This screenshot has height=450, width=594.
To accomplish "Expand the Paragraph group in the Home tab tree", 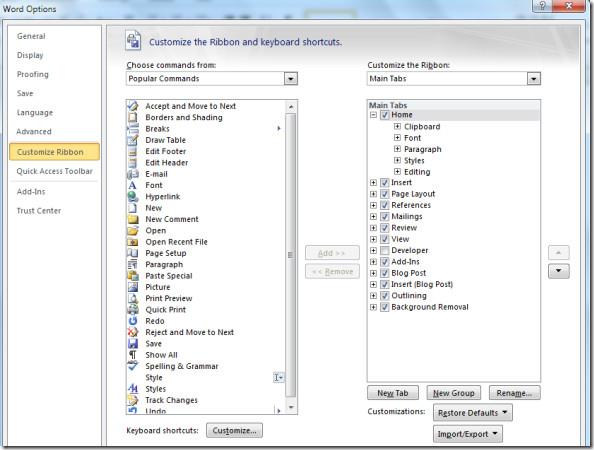I will [x=397, y=149].
